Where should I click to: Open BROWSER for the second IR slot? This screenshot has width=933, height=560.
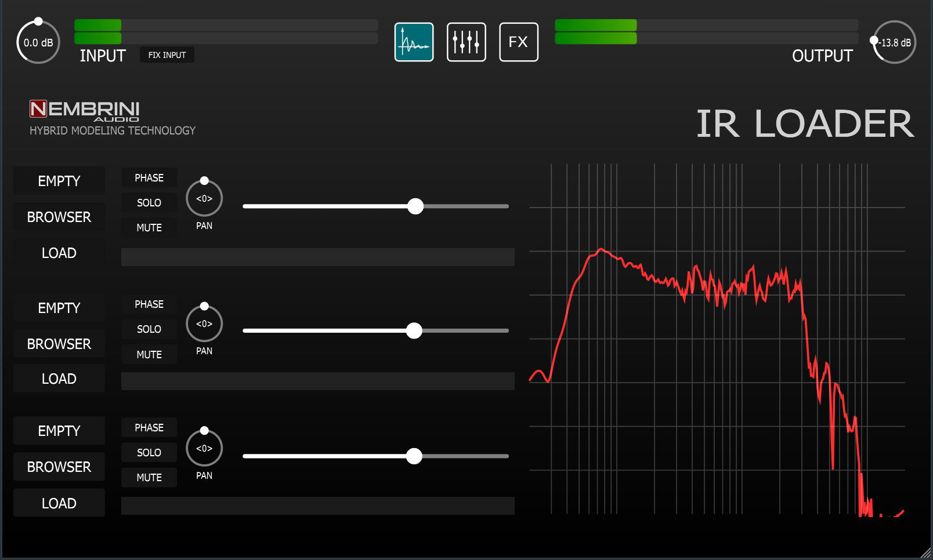pyautogui.click(x=59, y=344)
